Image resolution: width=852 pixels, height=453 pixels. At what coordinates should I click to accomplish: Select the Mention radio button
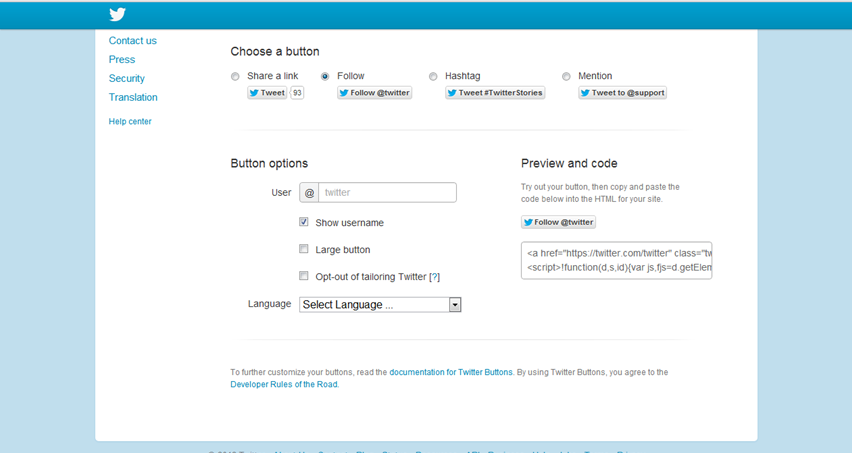pos(566,77)
